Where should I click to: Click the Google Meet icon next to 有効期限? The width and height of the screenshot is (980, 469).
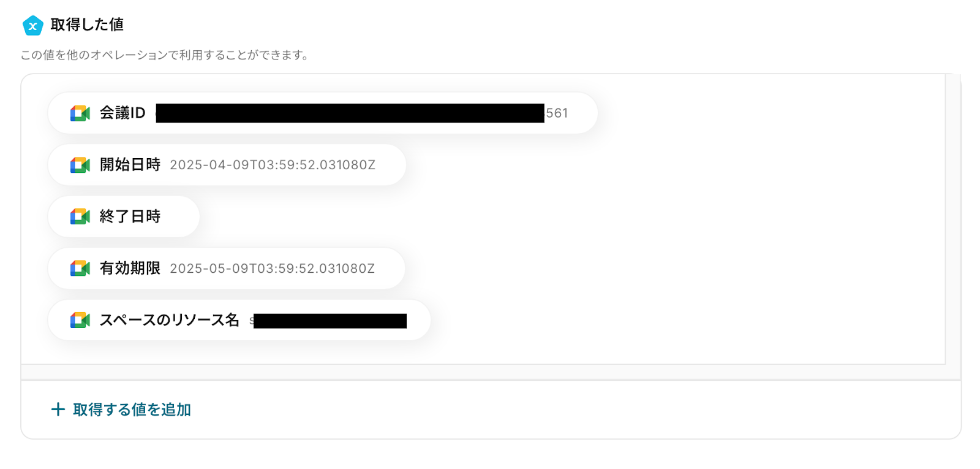click(80, 269)
